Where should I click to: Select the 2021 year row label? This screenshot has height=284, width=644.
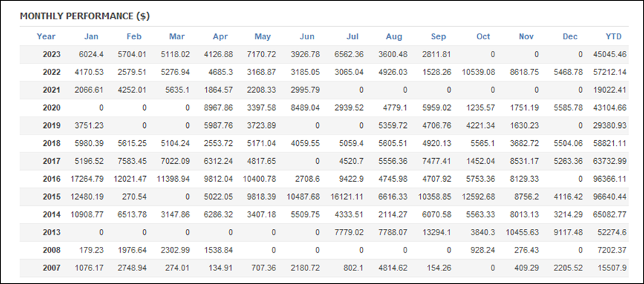tap(52, 90)
